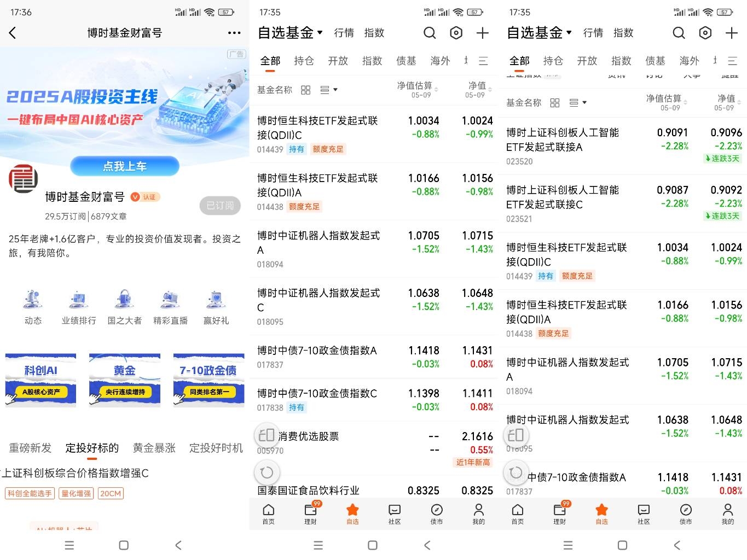Screen dimensions: 747x560
Task: Tap Android recents menu below middle phone screen
Action: (x=318, y=545)
